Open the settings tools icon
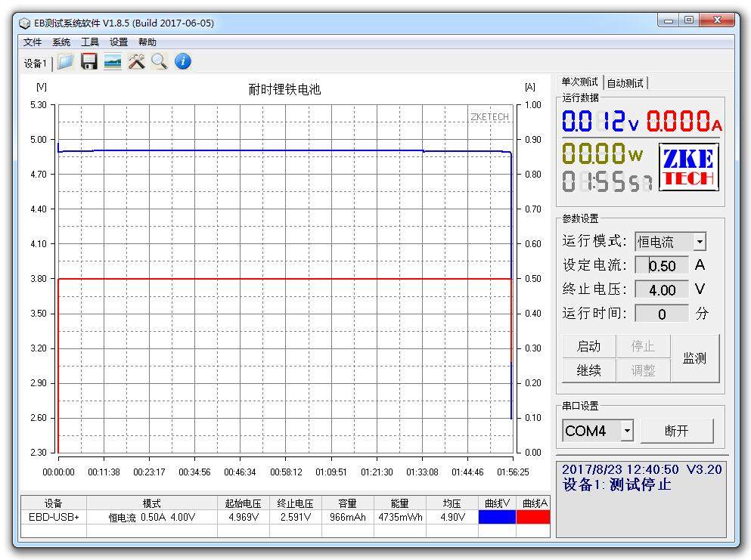This screenshot has width=751, height=560. coord(136,62)
